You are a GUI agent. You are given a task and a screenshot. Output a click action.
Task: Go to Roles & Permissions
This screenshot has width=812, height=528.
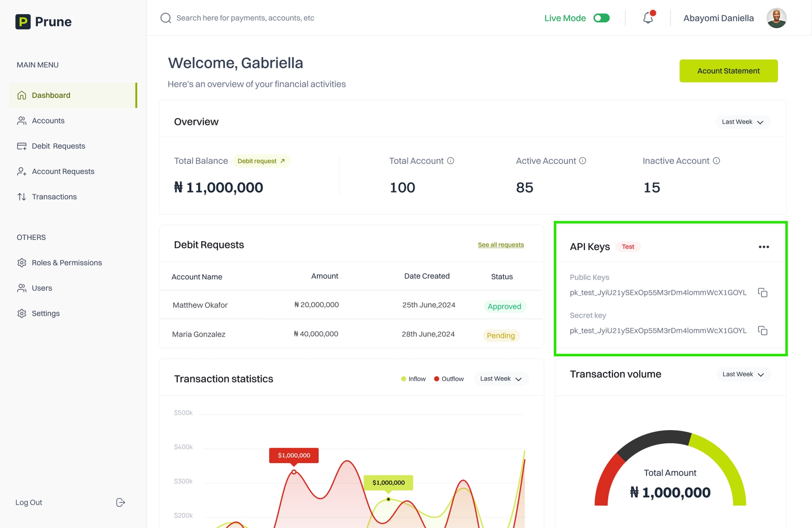pyautogui.click(x=67, y=263)
